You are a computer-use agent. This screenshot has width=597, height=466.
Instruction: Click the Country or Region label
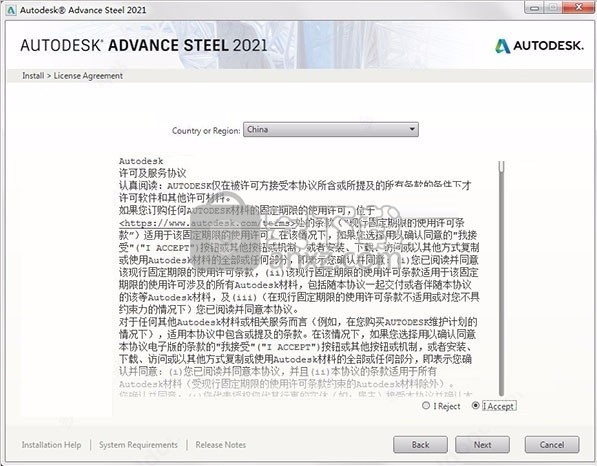(x=206, y=131)
